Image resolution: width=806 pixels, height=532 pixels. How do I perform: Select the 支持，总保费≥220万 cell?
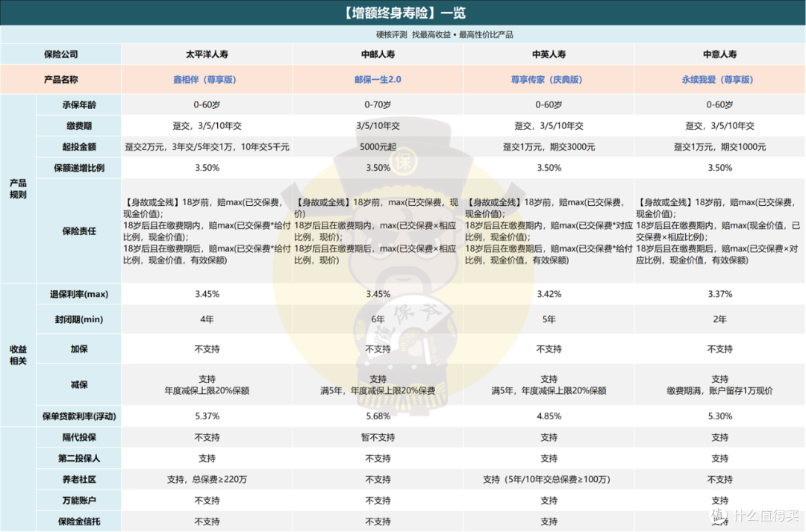click(207, 480)
